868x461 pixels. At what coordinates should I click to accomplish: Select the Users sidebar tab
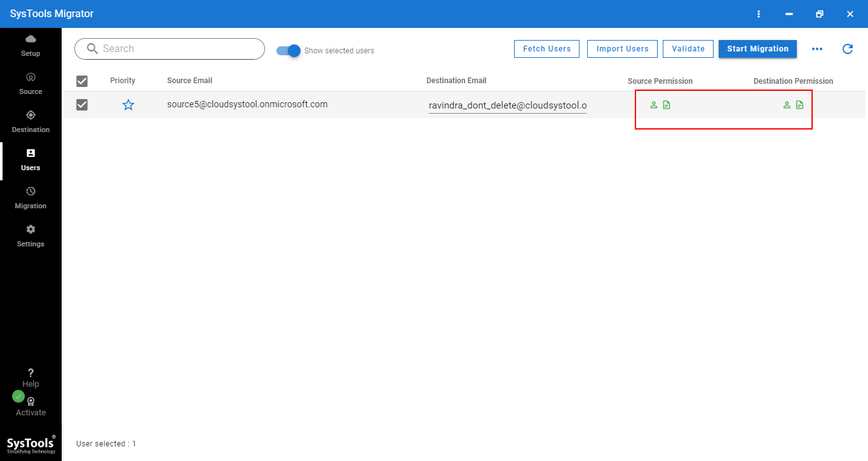pyautogui.click(x=31, y=160)
